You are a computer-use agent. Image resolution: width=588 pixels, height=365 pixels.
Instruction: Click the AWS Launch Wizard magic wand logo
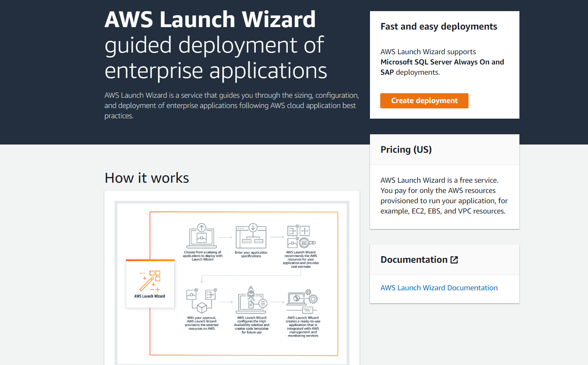[x=150, y=281]
